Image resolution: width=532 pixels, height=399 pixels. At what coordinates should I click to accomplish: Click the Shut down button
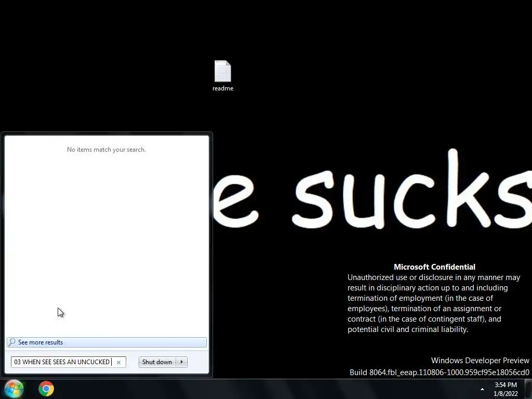tap(157, 362)
